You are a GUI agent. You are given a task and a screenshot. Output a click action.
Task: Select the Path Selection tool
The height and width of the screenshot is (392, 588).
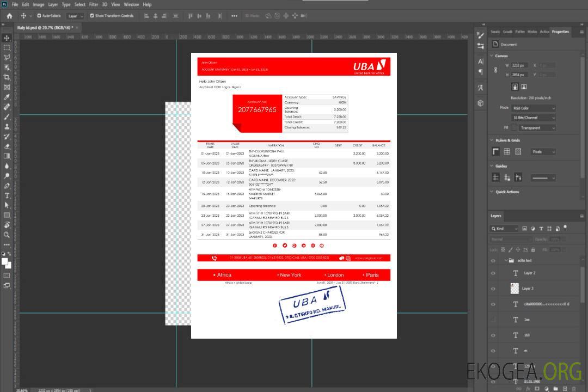click(7, 205)
